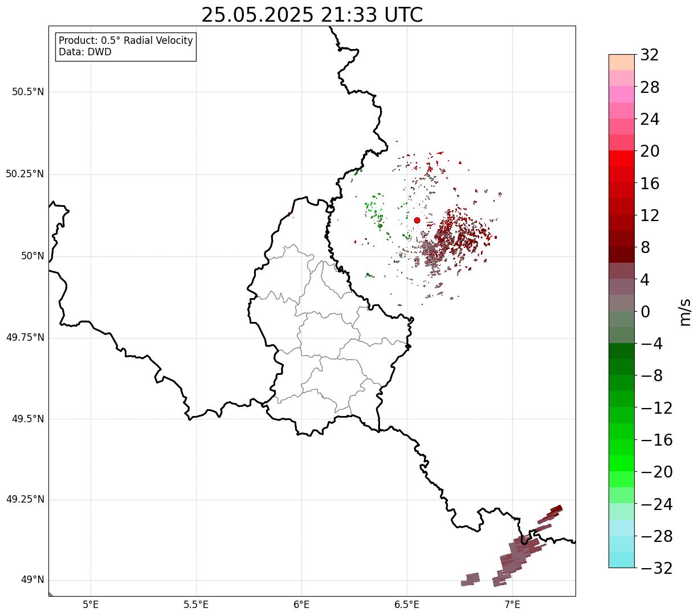Viewport: 698px width, 616px height.
Task: Click the 50°N latitude label
Action: pyautogui.click(x=32, y=256)
